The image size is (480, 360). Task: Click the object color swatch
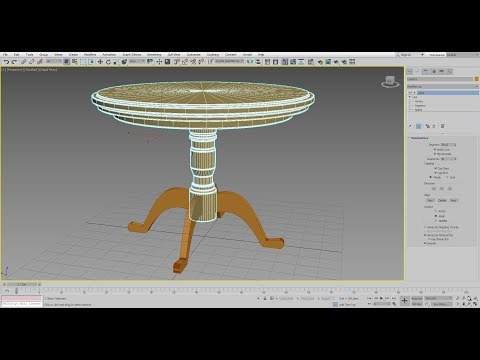tap(477, 79)
